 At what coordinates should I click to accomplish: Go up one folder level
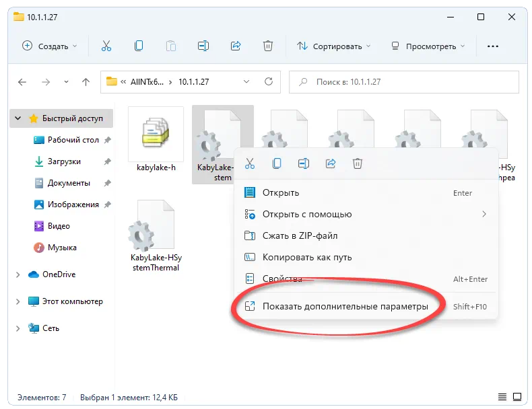[86, 82]
